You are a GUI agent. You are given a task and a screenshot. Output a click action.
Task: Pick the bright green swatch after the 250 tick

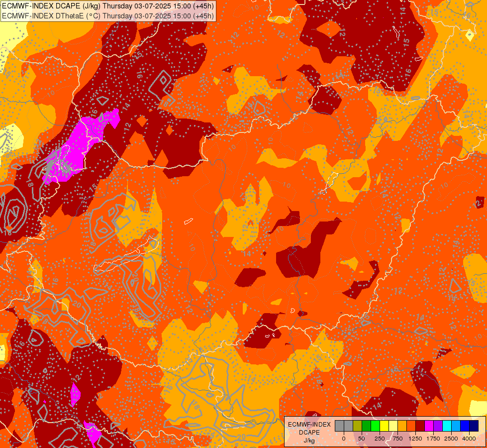[x=375, y=426]
